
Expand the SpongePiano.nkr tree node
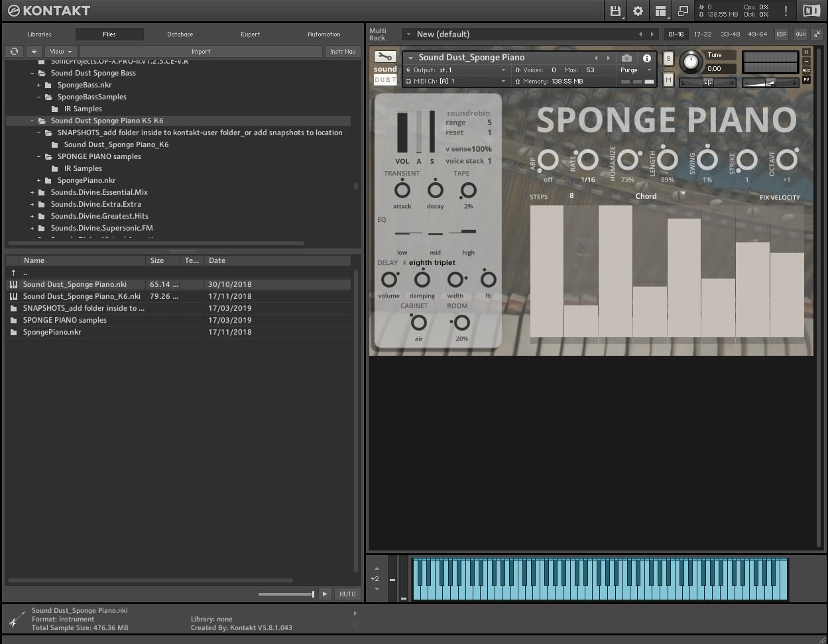pos(38,180)
